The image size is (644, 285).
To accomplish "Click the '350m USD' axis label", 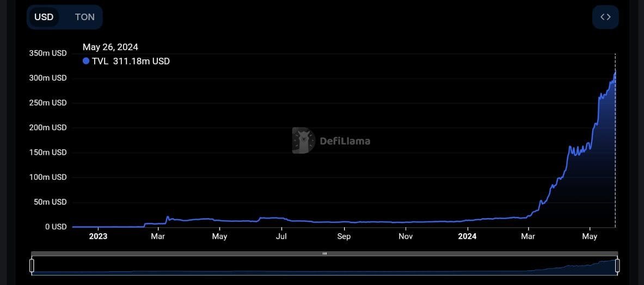I will point(48,53).
